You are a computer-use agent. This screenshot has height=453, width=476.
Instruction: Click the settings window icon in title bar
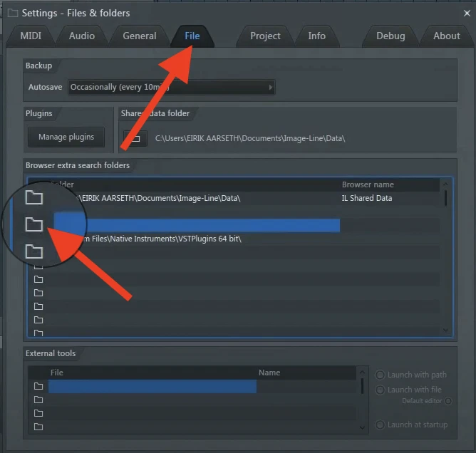(x=12, y=13)
